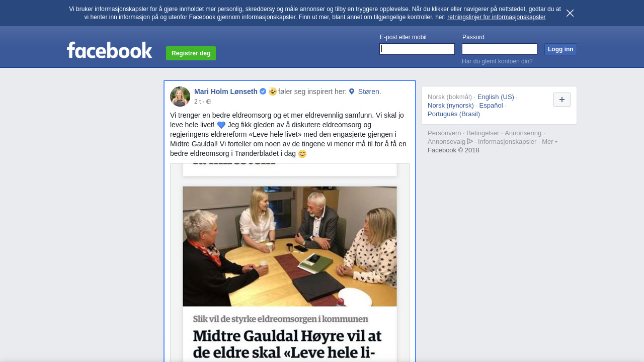Click the inspired feeling emoji icon
The width and height of the screenshot is (644, 362).
[273, 92]
